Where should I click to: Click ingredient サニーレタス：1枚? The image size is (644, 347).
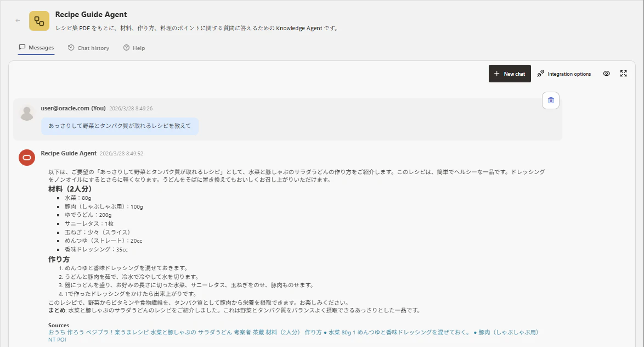click(x=89, y=223)
